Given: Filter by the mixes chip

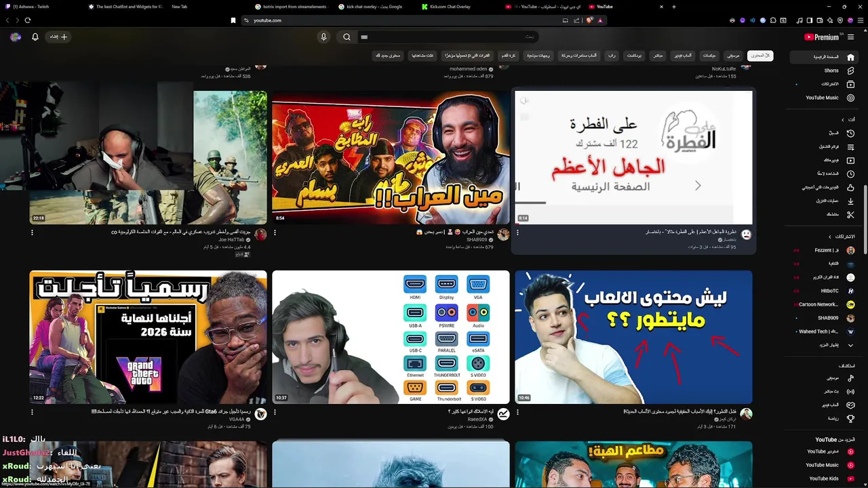Looking at the screenshot, I should (709, 56).
